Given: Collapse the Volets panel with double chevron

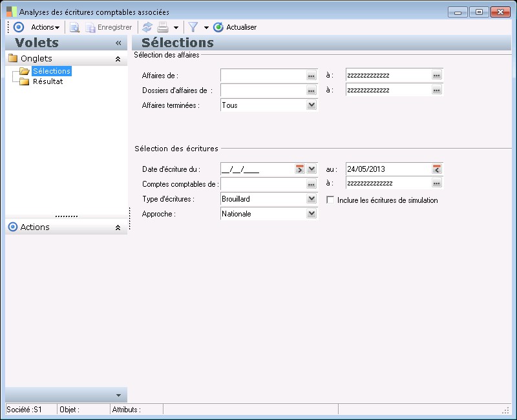Looking at the screenshot, I should click(x=118, y=43).
